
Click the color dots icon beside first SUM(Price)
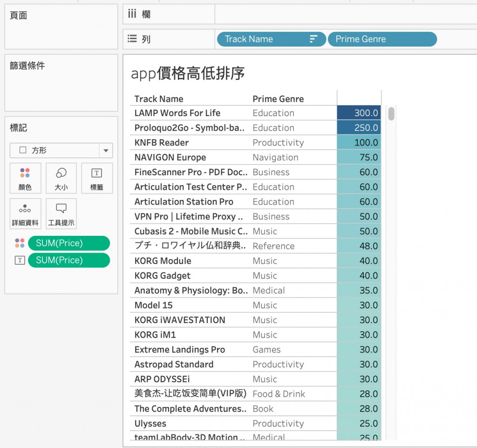(20, 243)
